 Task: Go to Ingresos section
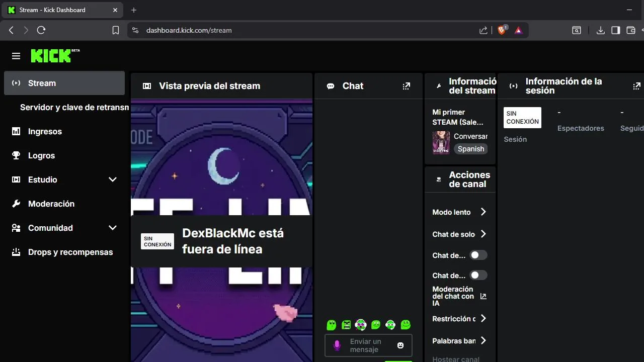(x=64, y=131)
